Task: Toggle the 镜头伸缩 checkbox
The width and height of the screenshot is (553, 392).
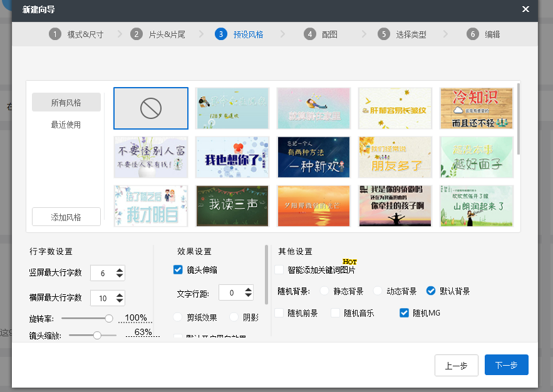Action: [x=178, y=270]
